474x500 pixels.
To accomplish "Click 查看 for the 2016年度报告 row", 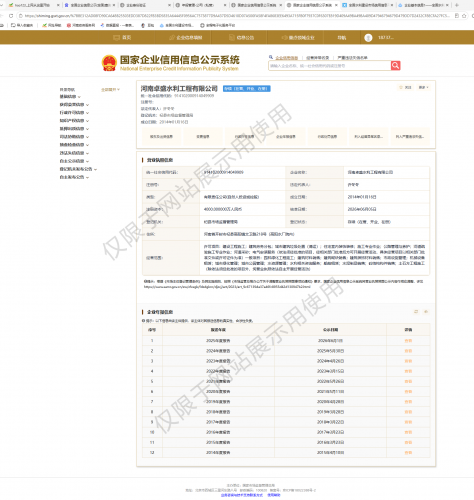I will click(x=408, y=432).
